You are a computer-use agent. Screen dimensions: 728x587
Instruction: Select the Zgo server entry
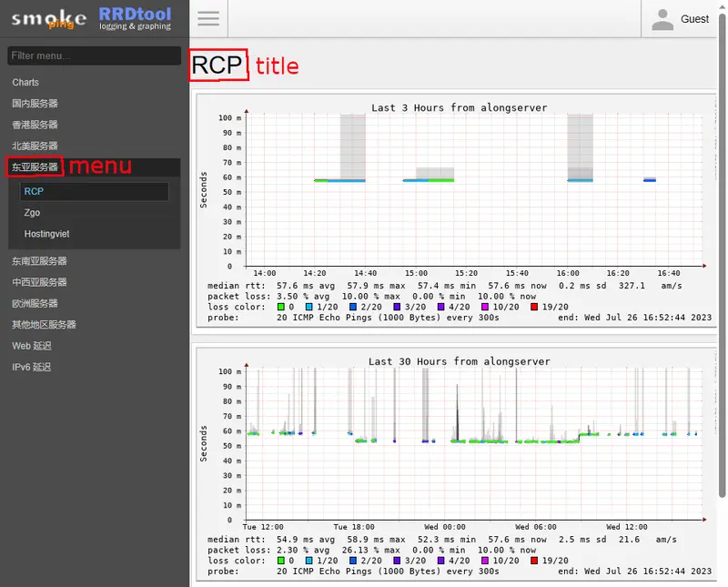(x=32, y=213)
